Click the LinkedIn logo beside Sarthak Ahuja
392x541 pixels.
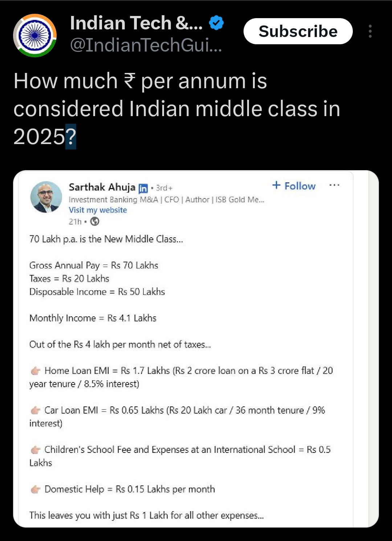point(143,188)
